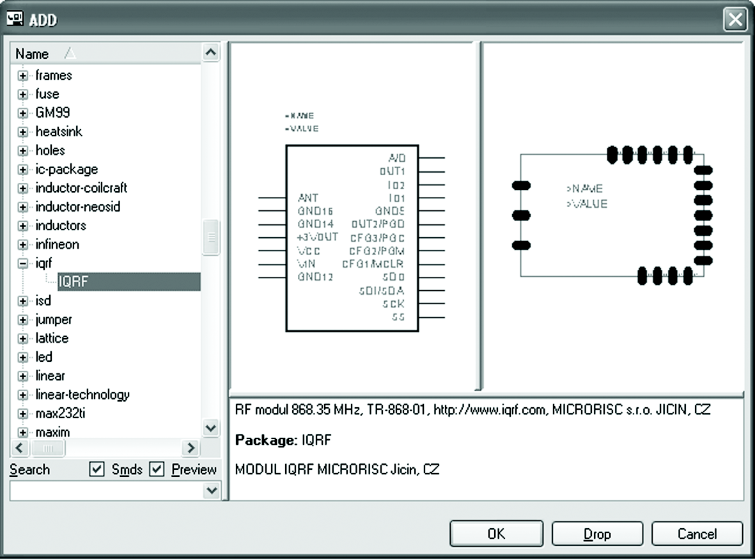This screenshot has width=755, height=560.
Task: Toggle the Smds checkbox
Action: point(97,469)
